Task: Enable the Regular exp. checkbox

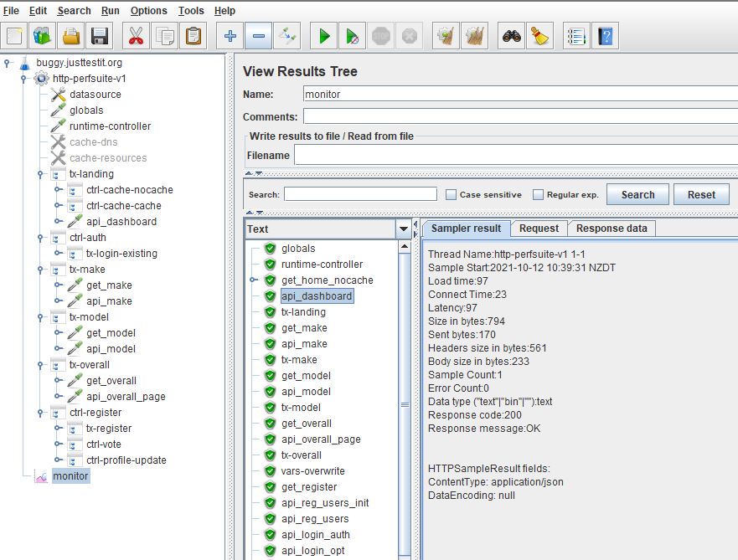Action: click(x=538, y=195)
